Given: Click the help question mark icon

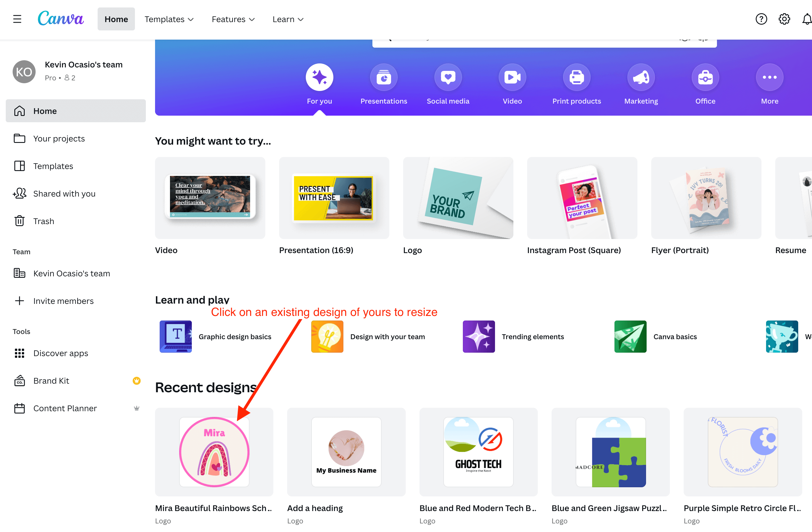Looking at the screenshot, I should click(761, 19).
